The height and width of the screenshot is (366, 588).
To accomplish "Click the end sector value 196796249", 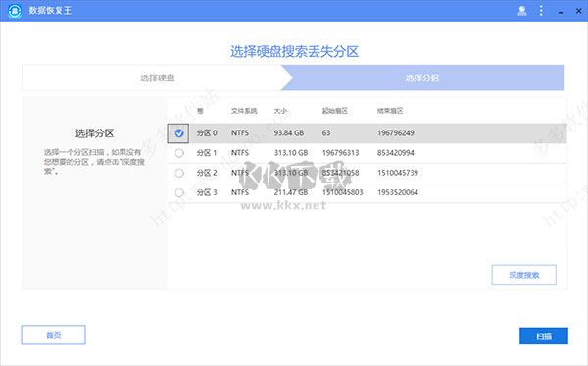I will tap(396, 132).
